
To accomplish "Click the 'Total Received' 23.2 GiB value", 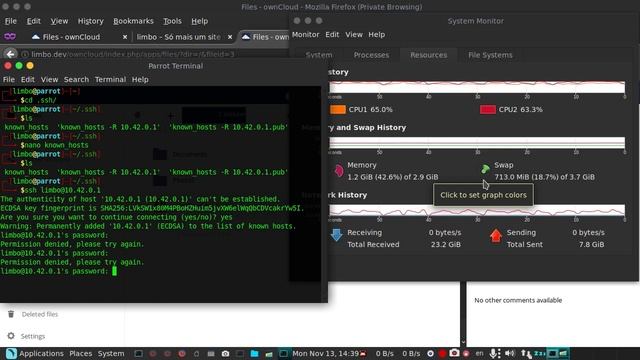I will click(x=446, y=244).
